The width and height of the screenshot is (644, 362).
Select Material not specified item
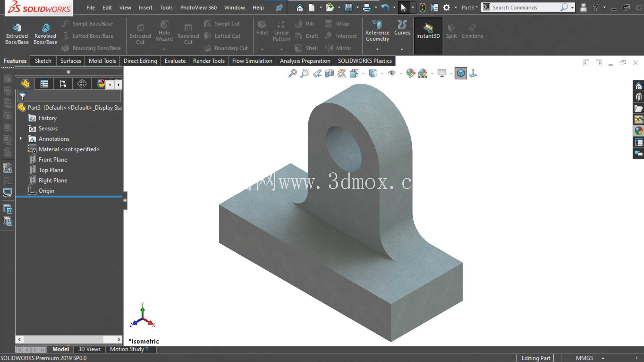69,149
